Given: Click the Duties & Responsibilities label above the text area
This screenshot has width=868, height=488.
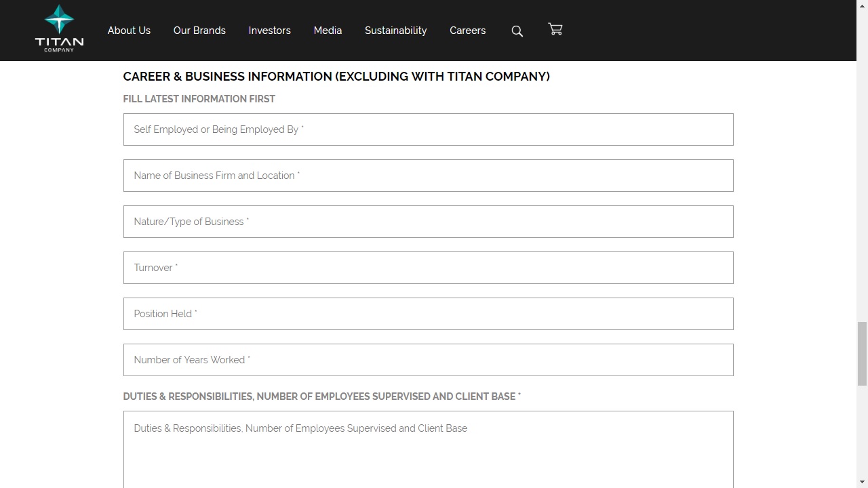Looking at the screenshot, I should pyautogui.click(x=321, y=396).
